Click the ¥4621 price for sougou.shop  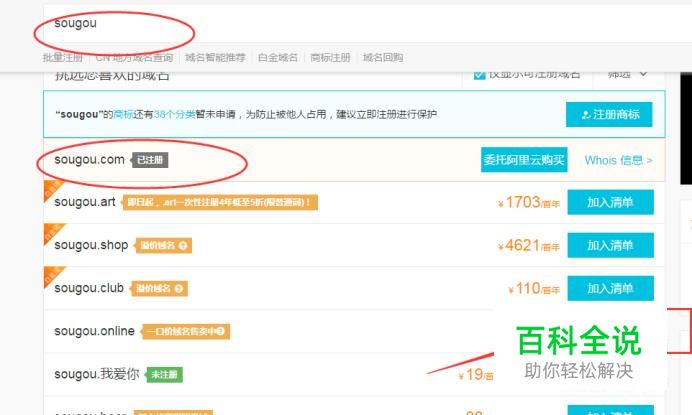pos(529,245)
